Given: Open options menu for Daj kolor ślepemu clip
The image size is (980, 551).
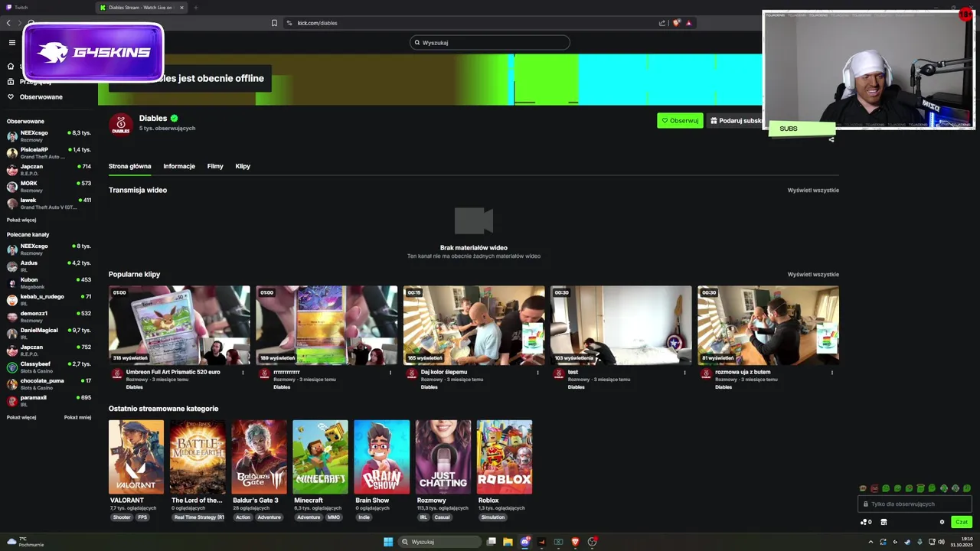Looking at the screenshot, I should click(537, 373).
